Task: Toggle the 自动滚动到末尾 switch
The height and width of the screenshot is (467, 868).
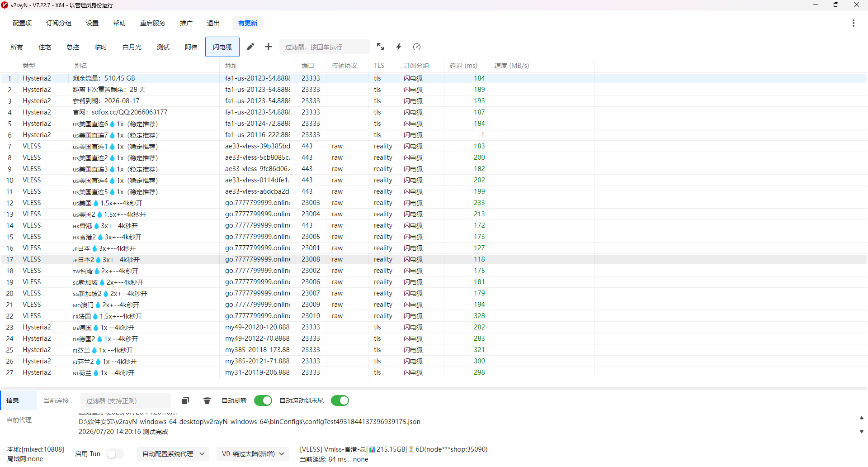Action: 340,400
